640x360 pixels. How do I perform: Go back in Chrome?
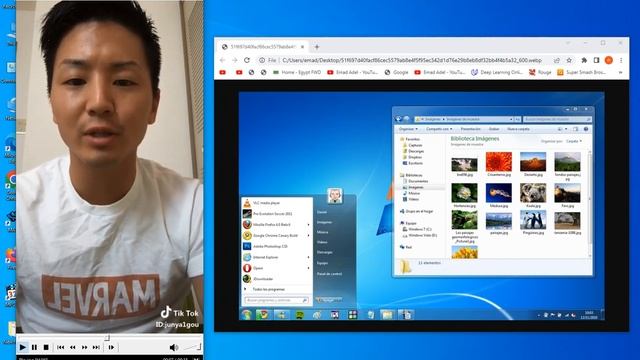pyautogui.click(x=222, y=60)
